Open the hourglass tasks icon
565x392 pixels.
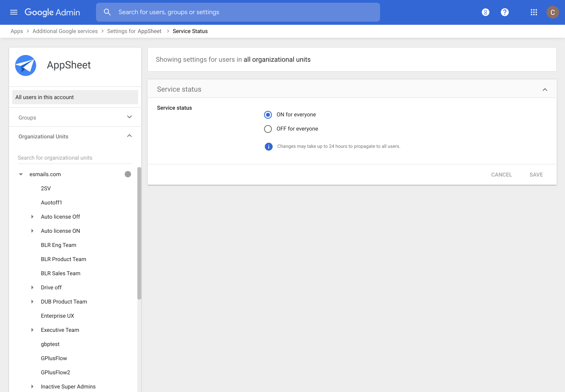pyautogui.click(x=486, y=12)
